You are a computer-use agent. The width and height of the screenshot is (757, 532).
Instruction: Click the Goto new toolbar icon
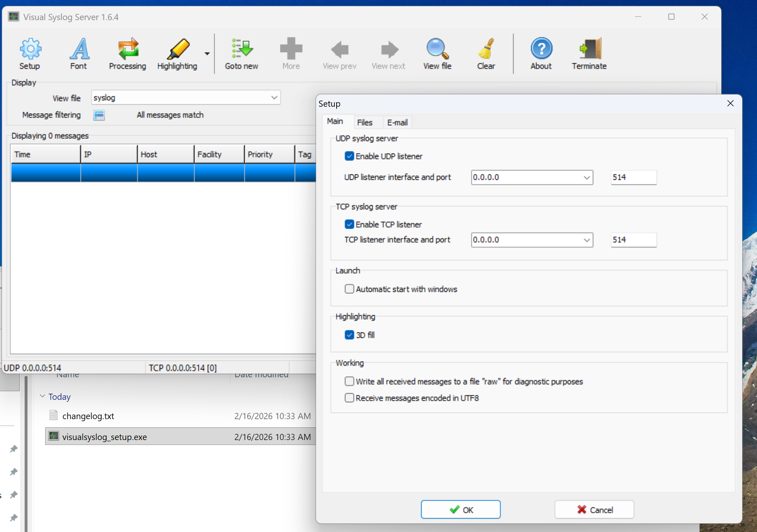point(241,53)
